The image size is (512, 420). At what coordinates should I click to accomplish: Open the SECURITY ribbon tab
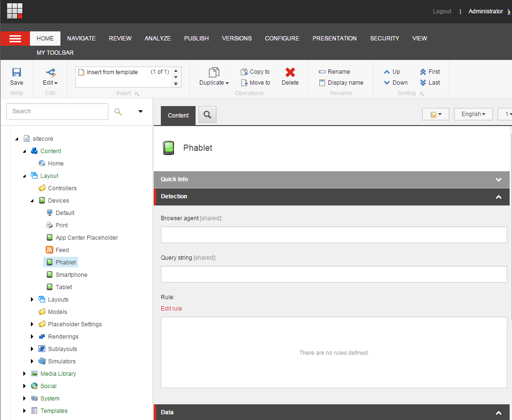click(384, 38)
